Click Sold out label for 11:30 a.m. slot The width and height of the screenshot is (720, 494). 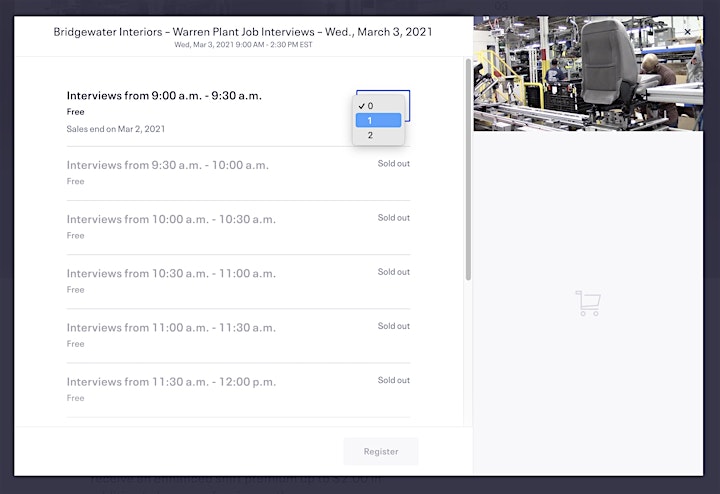pyautogui.click(x=394, y=380)
